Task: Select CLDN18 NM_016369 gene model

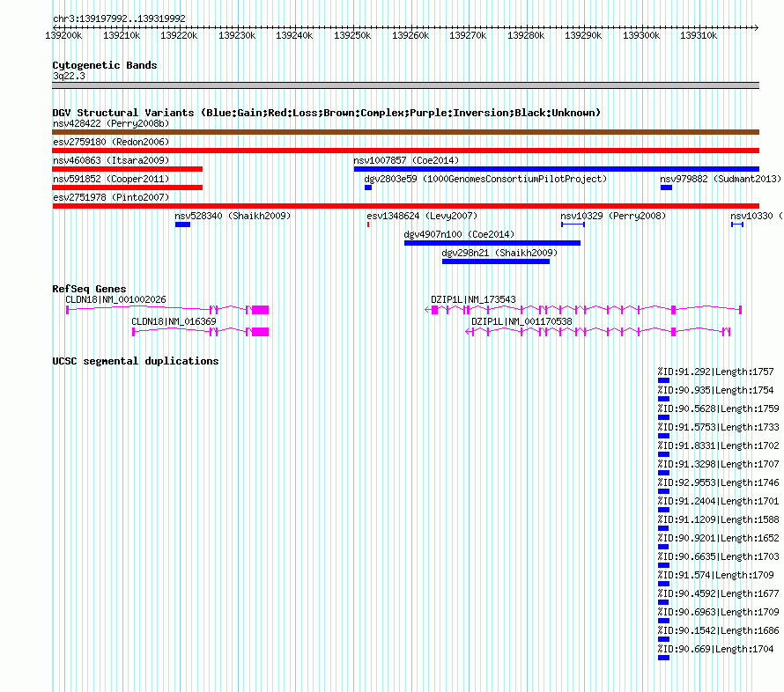Action: (201, 332)
